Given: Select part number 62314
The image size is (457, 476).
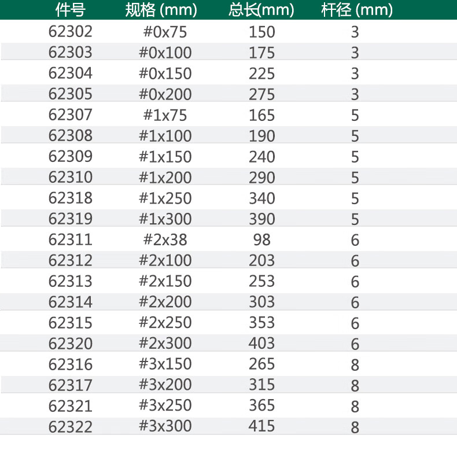Looking at the screenshot, I should (x=71, y=302).
